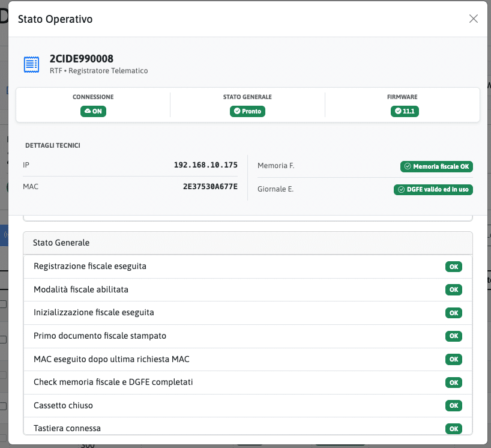Click the DETTAGLI TECNICI section heading
Screen dimensions: 491x448
point(53,145)
